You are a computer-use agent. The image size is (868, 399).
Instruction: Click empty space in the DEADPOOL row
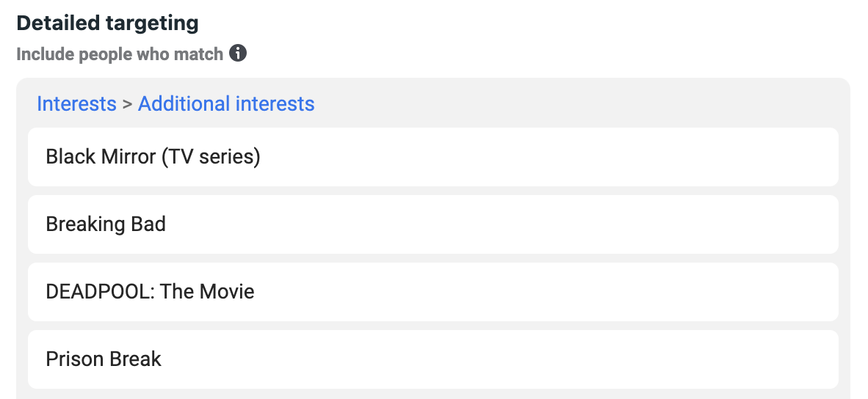551,292
